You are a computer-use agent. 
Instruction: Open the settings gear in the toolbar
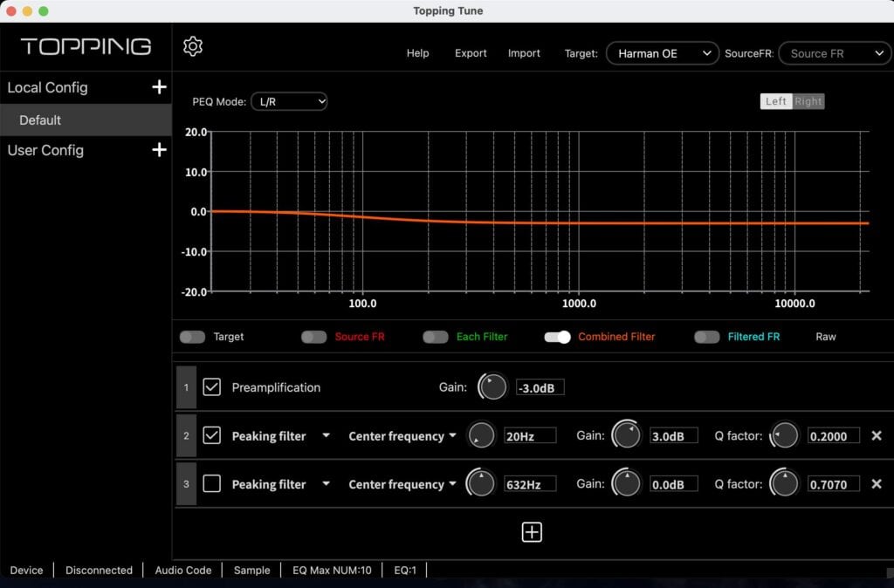click(x=192, y=45)
